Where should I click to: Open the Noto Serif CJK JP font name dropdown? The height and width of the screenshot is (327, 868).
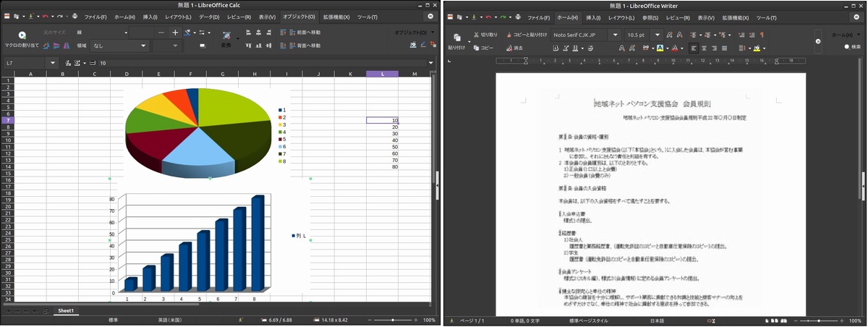point(616,35)
